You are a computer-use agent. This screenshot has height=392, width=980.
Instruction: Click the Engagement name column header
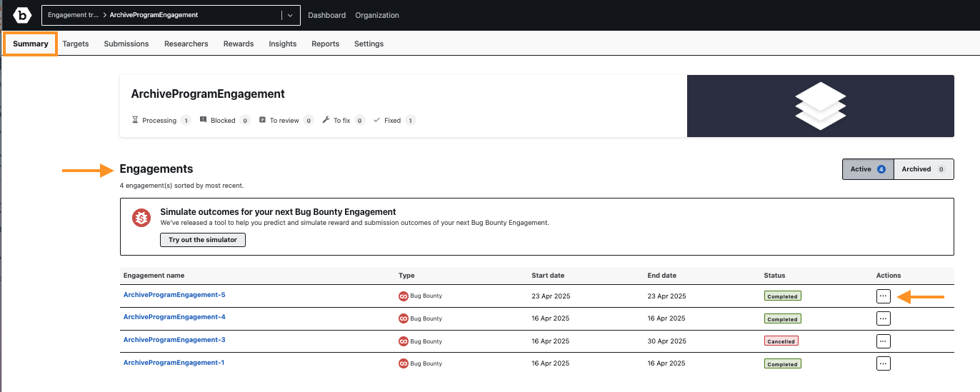click(x=154, y=276)
